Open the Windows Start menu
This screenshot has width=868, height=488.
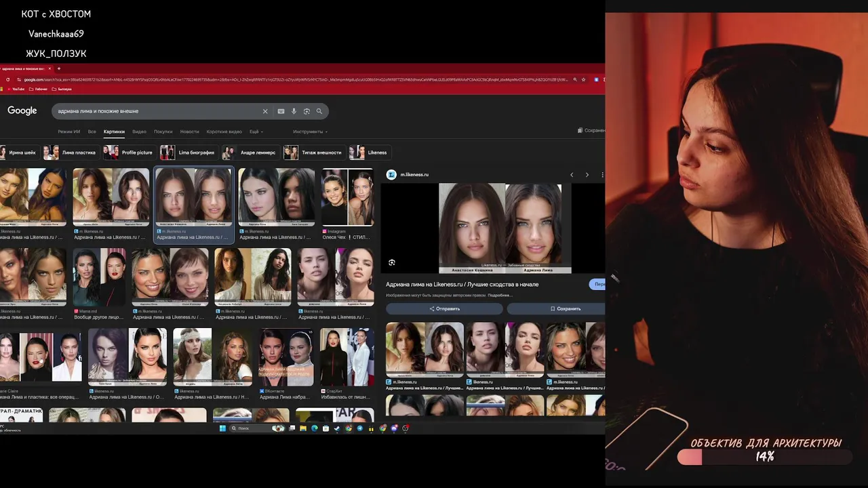coord(222,428)
